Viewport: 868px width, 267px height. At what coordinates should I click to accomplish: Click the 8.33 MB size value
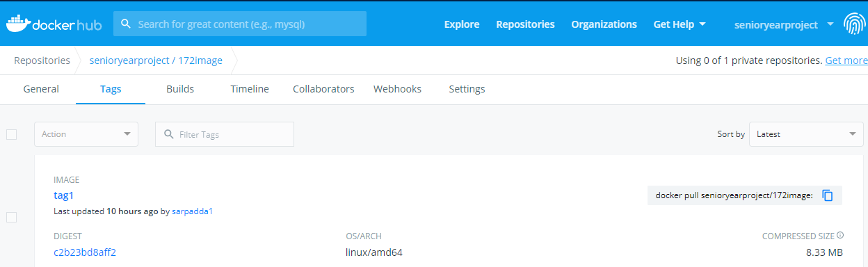825,252
